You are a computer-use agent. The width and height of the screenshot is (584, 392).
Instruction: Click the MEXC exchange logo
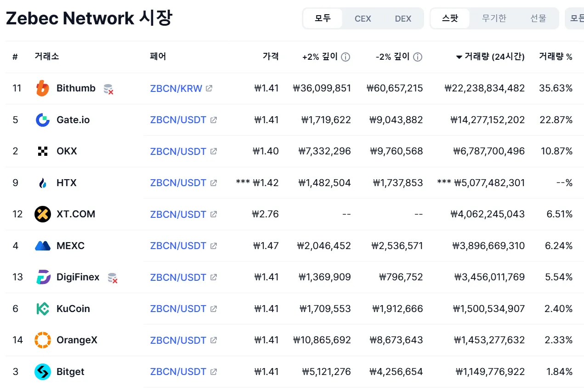click(43, 246)
